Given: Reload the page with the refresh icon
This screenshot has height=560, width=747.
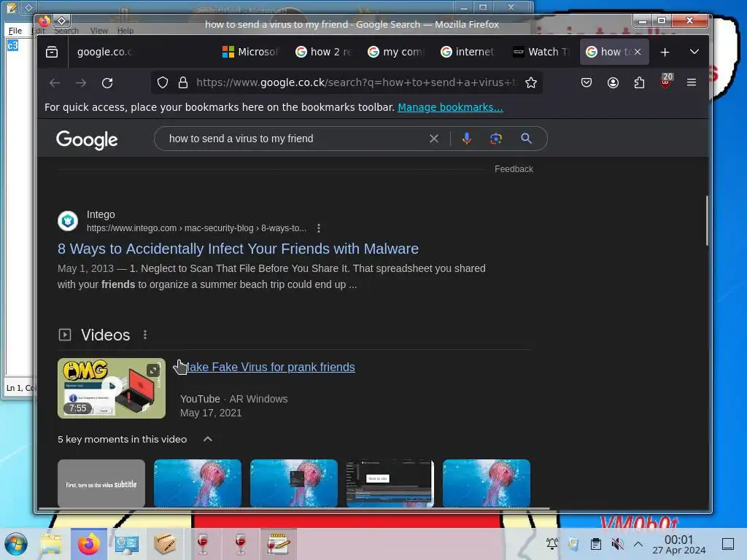Looking at the screenshot, I should tap(107, 83).
